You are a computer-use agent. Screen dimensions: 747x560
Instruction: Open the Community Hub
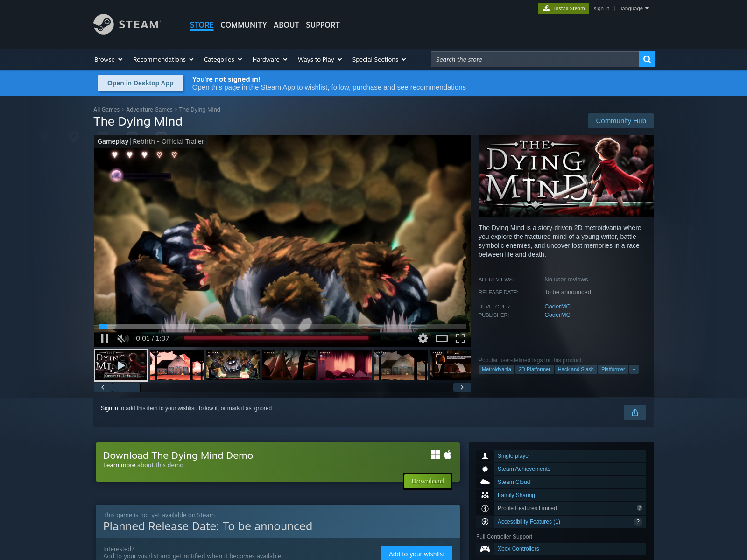pyautogui.click(x=621, y=121)
